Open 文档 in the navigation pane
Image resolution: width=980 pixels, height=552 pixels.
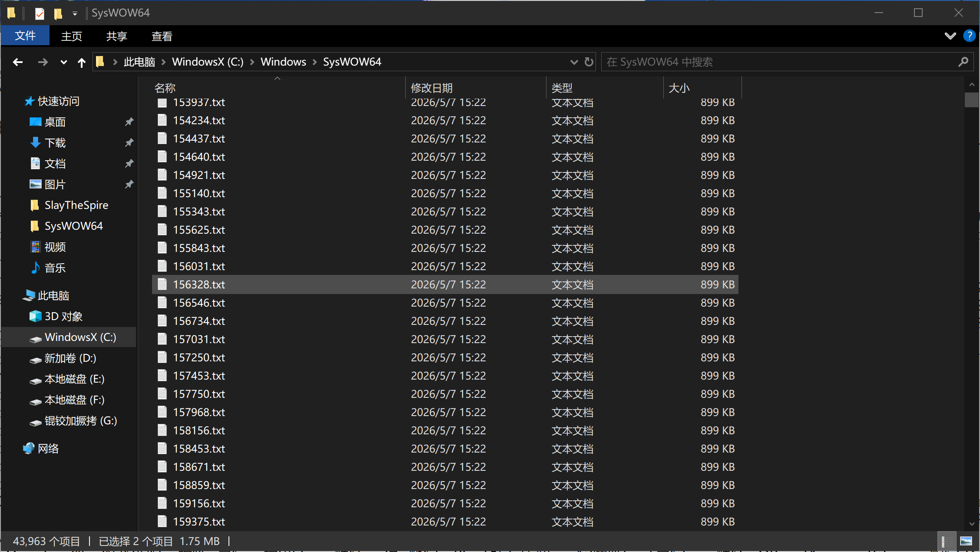pyautogui.click(x=55, y=164)
